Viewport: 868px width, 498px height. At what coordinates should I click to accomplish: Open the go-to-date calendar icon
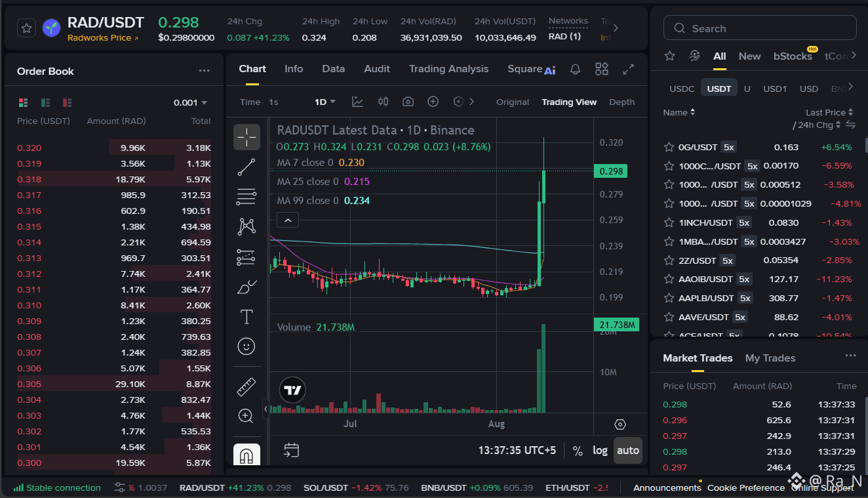tap(291, 450)
